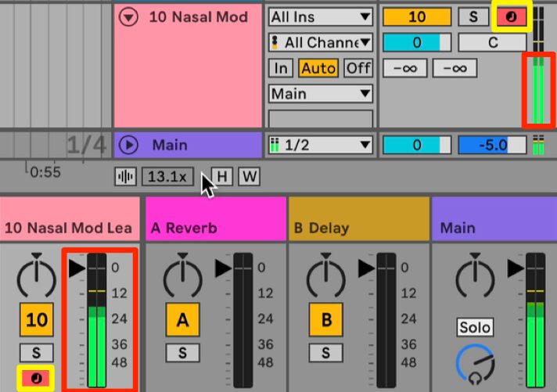Arm the Nasal Mod track in arrangement
557x392 pixels.
point(511,16)
